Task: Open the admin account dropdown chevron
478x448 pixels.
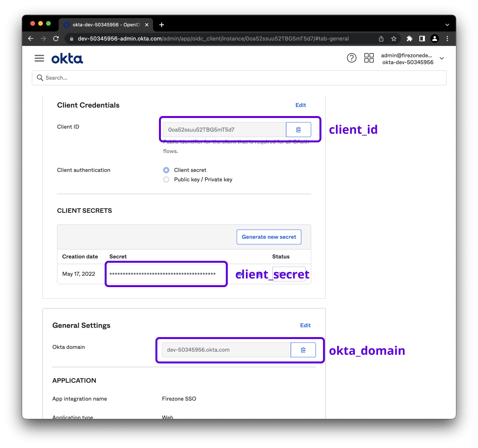Action: click(442, 58)
